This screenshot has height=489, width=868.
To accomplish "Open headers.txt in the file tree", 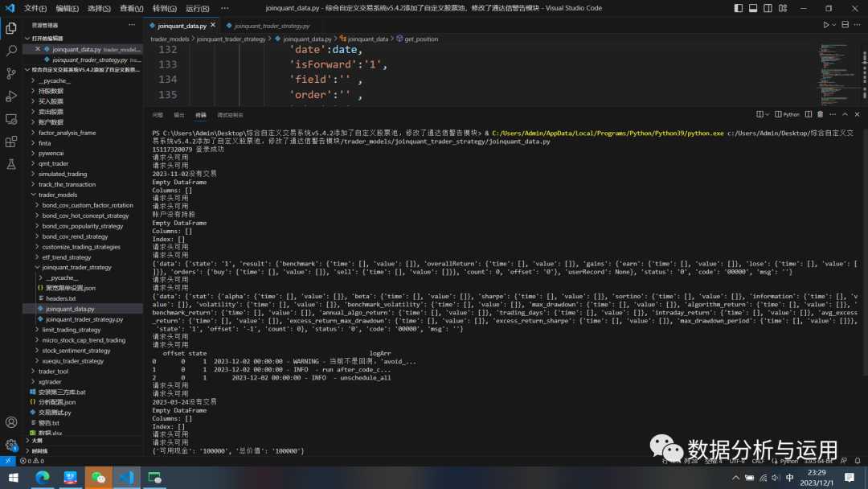I will tap(60, 299).
